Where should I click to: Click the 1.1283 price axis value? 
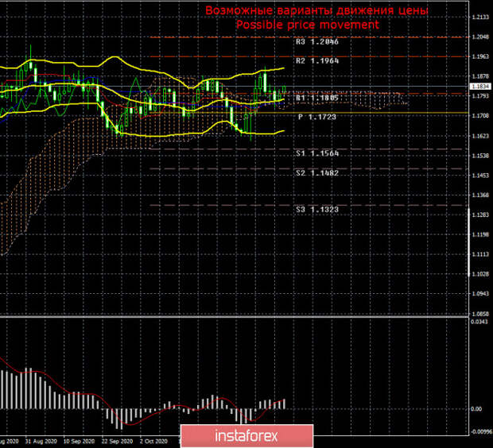click(x=481, y=215)
